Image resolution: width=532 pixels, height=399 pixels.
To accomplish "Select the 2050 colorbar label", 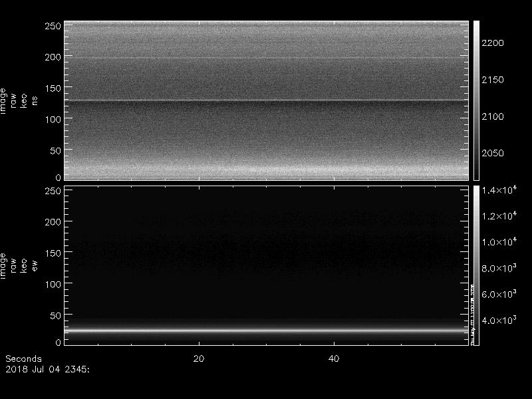I will click(x=493, y=153).
